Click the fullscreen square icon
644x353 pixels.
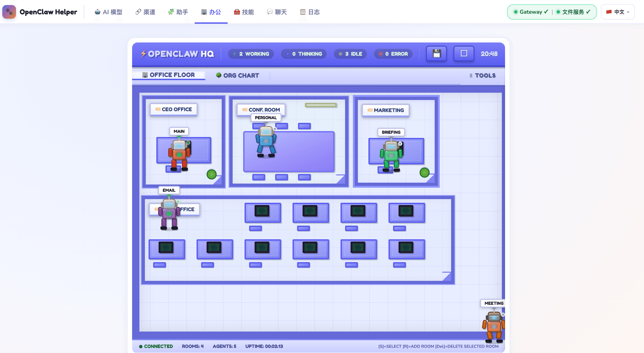(x=464, y=53)
